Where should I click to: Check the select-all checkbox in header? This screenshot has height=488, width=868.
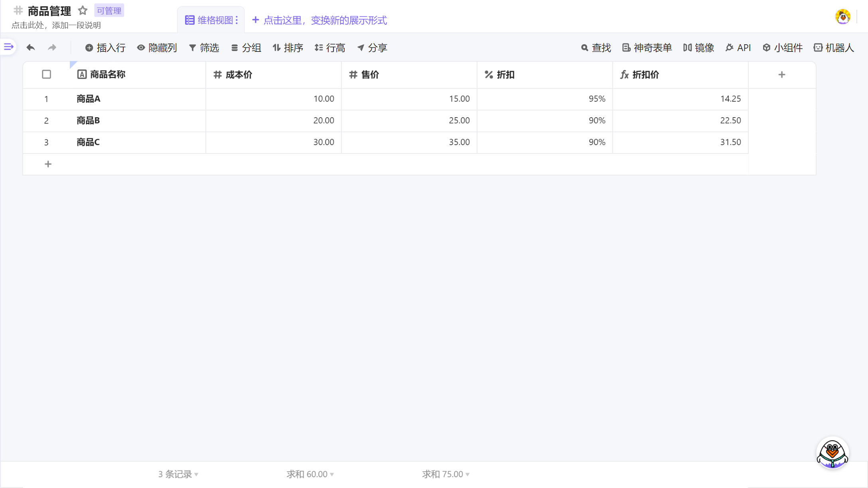click(47, 74)
